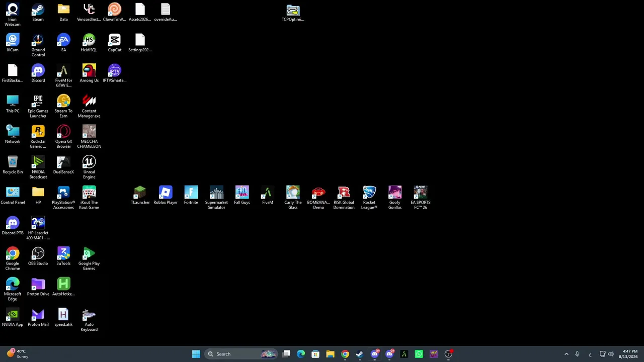The width and height of the screenshot is (644, 362).
Task: Select the MECCHA CHAMELEON desktop icon
Action: tap(89, 137)
